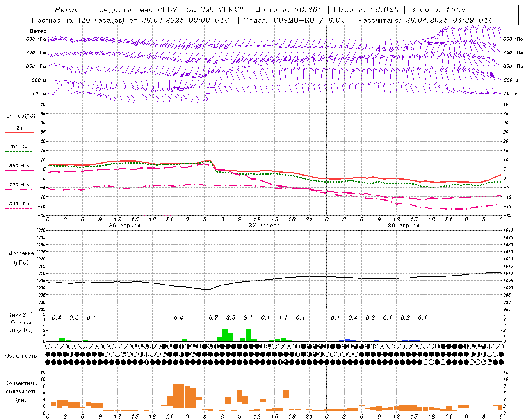Select the text "Предоставлено ФГБУ ЗапСиб УГМС"
Image resolution: width=525 pixels, height=420 pixels.
point(169,10)
